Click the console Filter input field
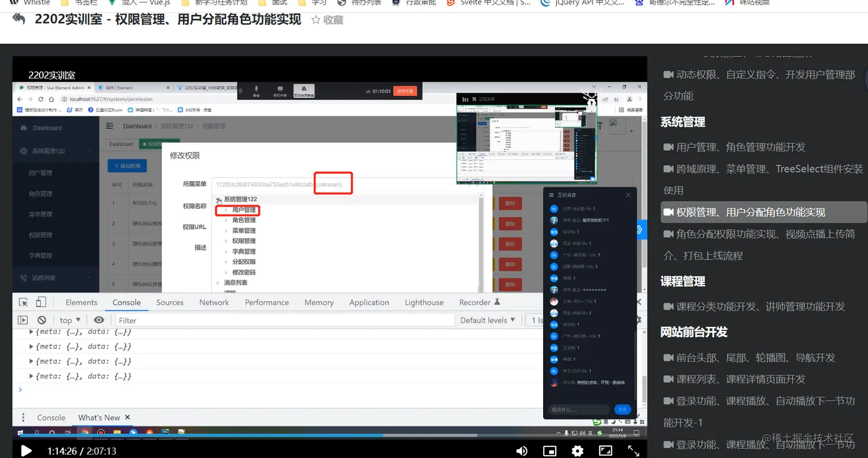Viewport: 868px width, 458px height. [285, 320]
